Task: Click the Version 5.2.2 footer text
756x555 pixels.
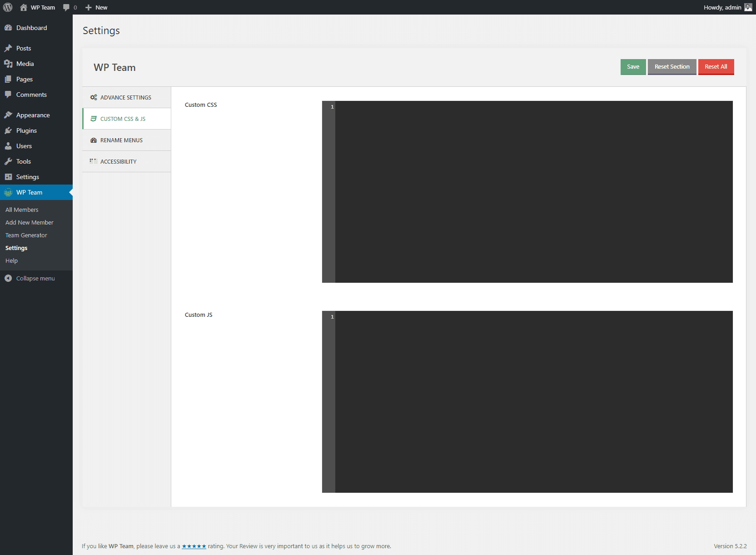Action: tap(730, 546)
